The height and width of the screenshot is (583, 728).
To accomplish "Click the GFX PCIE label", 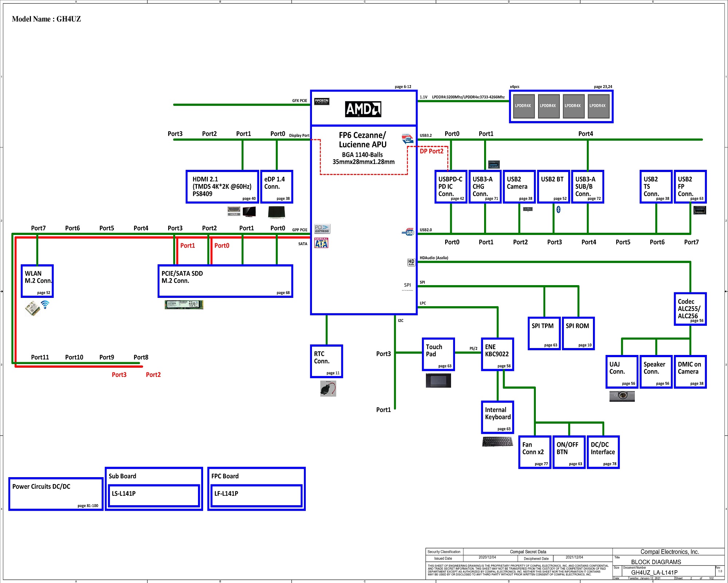I will pos(300,101).
